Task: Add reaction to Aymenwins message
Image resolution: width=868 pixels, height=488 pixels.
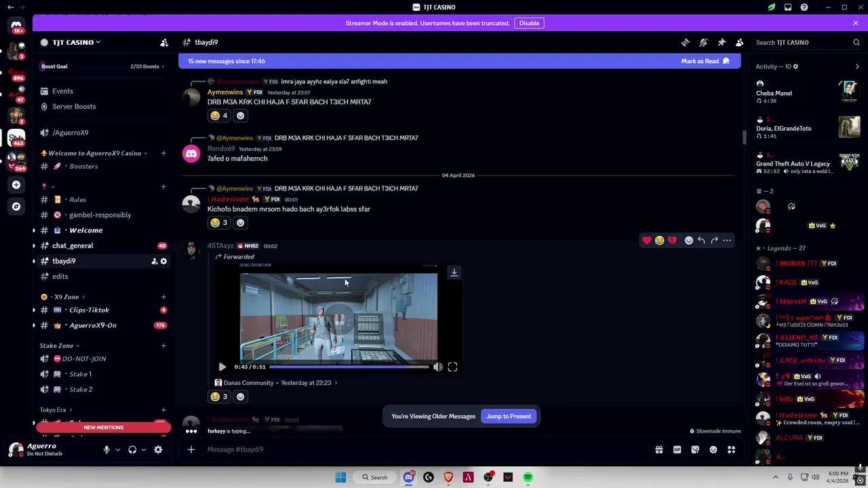Action: 240,116
